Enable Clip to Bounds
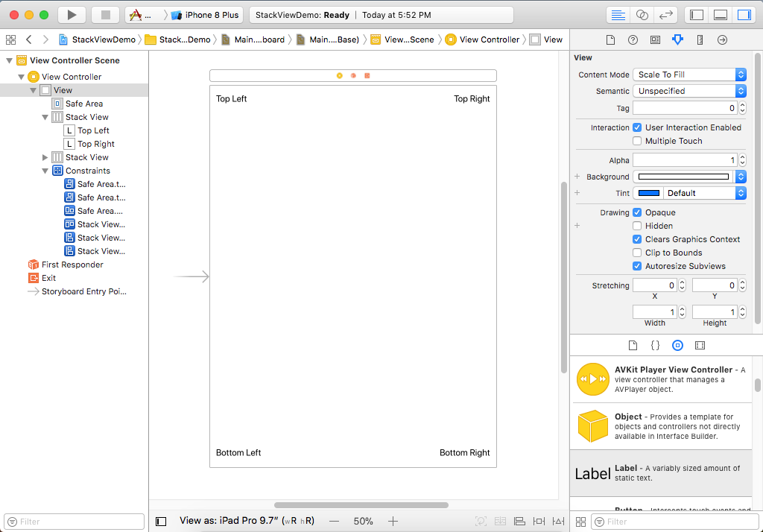The image size is (763, 532). (637, 253)
